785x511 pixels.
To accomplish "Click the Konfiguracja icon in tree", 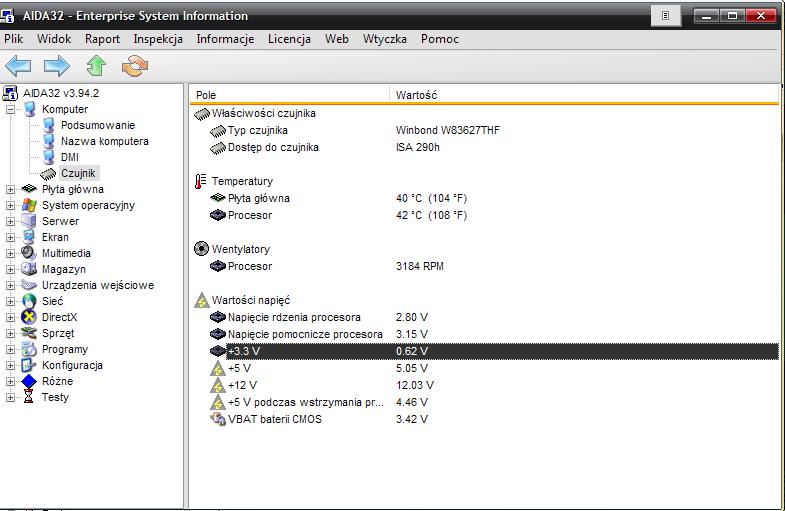I will [x=29, y=365].
